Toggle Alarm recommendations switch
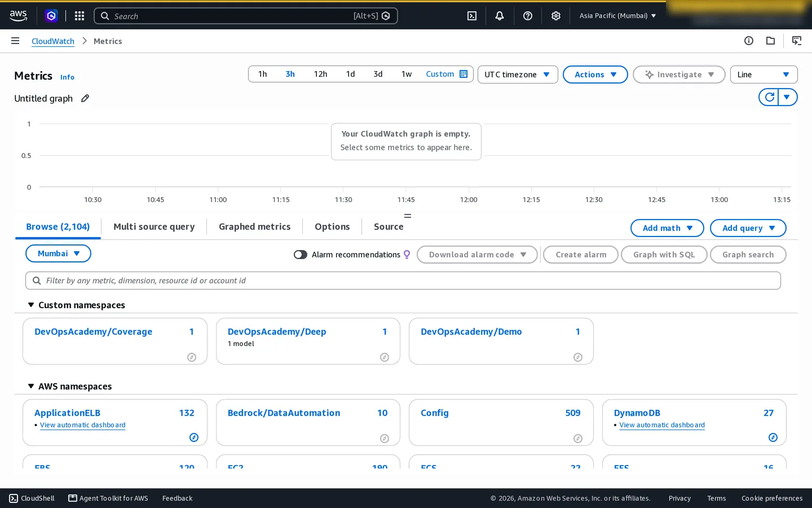 point(301,255)
